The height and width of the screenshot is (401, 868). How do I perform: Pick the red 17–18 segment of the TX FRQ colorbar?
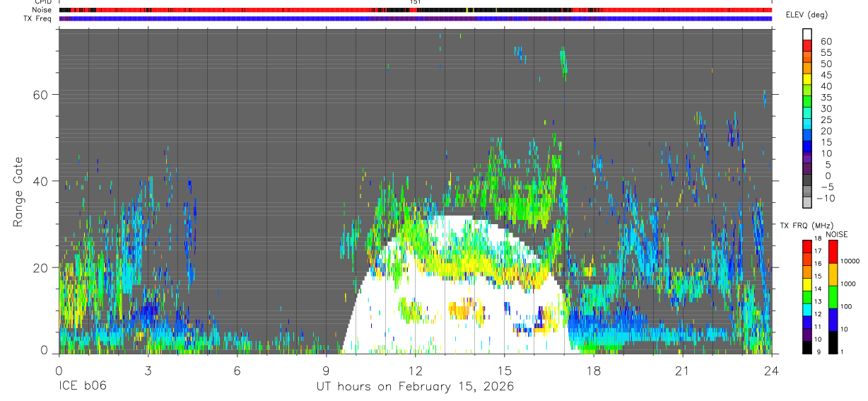[x=807, y=247]
